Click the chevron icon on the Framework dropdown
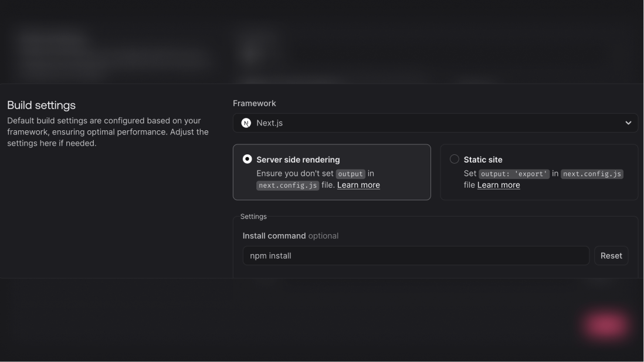Viewport: 644px width, 362px height. point(629,123)
